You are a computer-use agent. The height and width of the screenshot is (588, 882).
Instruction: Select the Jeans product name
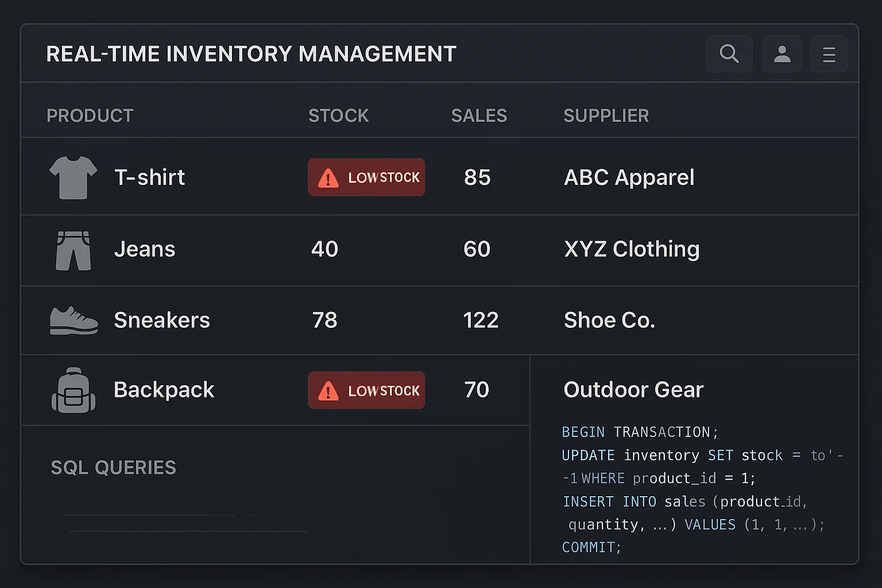pyautogui.click(x=145, y=249)
